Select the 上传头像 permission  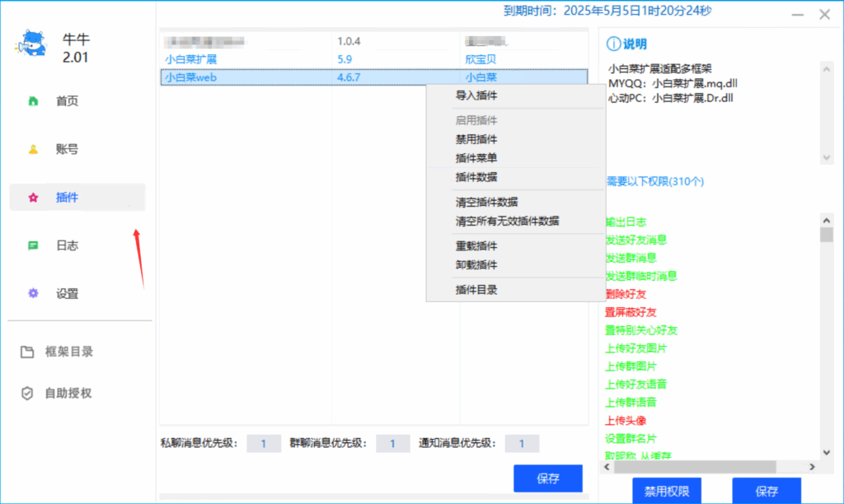coord(626,421)
